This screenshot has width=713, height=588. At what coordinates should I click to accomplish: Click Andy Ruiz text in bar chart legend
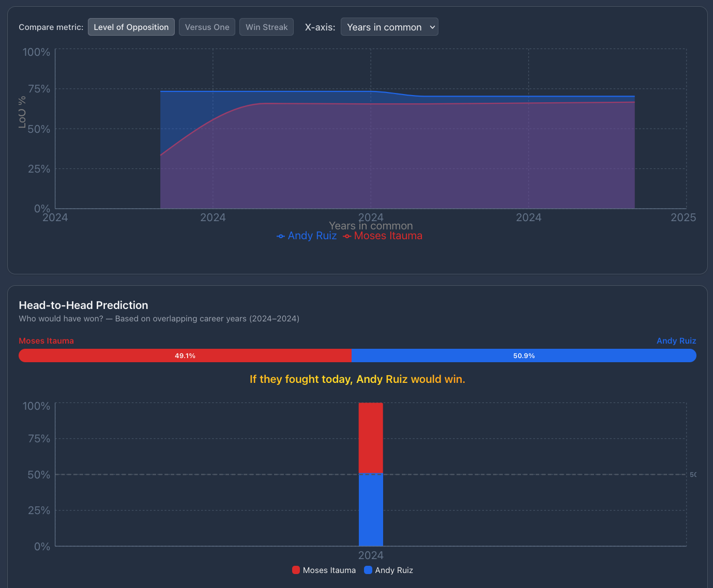point(393,570)
